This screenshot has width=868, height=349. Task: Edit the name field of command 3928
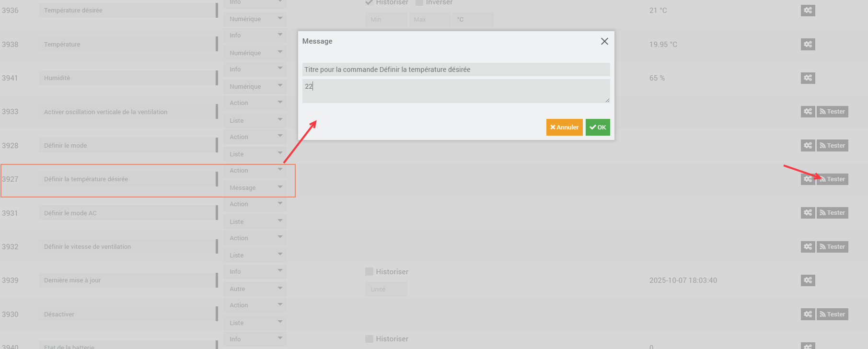click(x=128, y=145)
